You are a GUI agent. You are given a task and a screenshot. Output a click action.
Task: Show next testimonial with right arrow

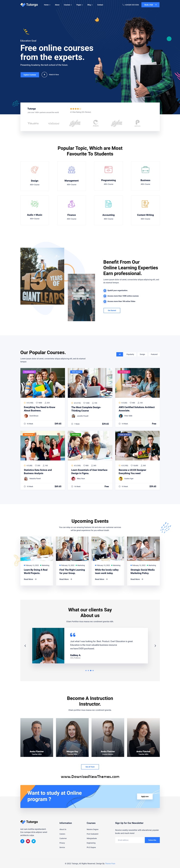pyautogui.click(x=155, y=645)
